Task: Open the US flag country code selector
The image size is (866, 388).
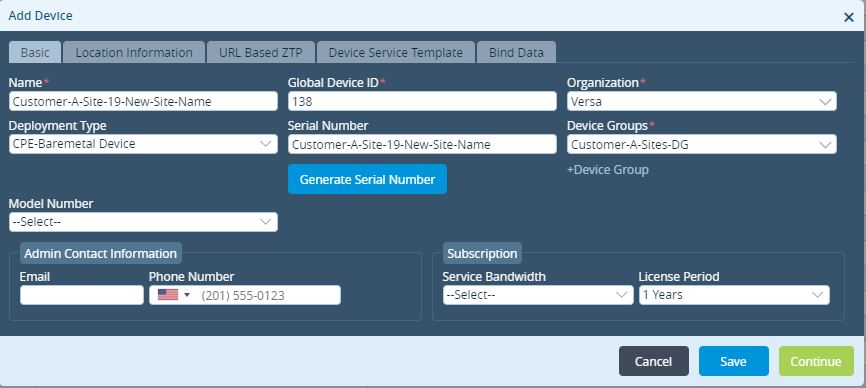Action: (173, 295)
